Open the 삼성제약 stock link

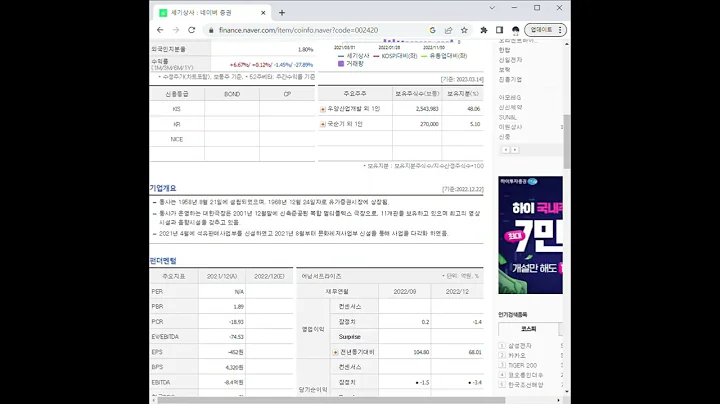(510, 107)
